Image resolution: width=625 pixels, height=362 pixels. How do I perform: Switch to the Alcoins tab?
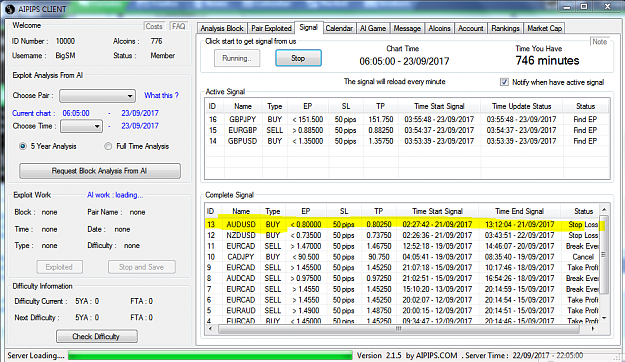tap(439, 28)
